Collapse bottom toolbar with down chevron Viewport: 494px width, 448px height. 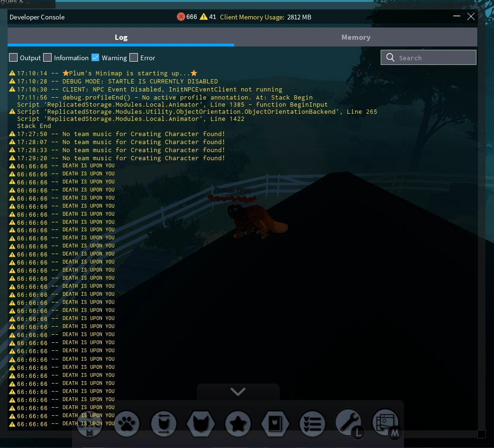coord(238,392)
